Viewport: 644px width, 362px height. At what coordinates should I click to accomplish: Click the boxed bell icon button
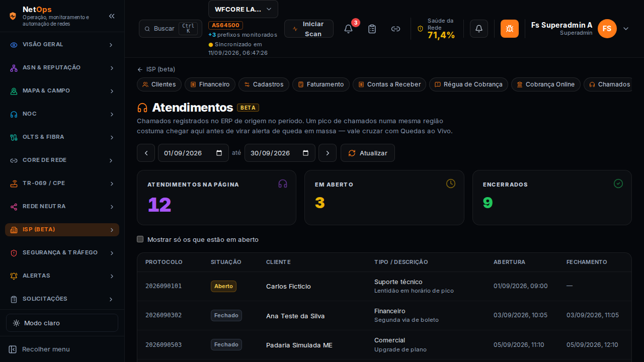479,29
